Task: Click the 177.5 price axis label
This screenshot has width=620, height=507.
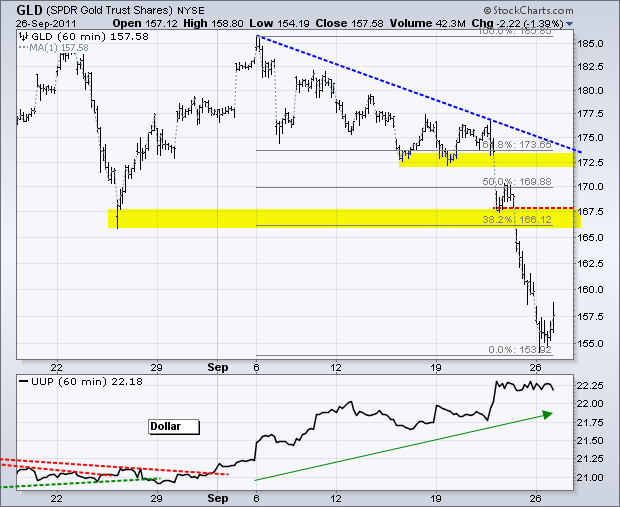Action: pos(590,114)
